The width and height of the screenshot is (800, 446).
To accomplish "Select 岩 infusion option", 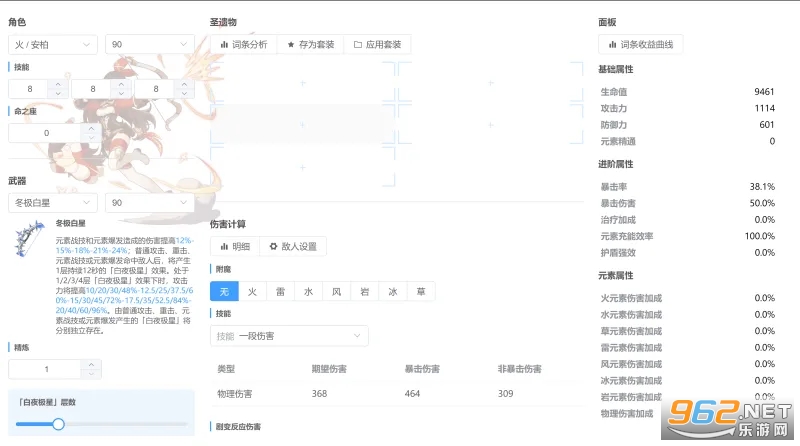I will pyautogui.click(x=364, y=291).
